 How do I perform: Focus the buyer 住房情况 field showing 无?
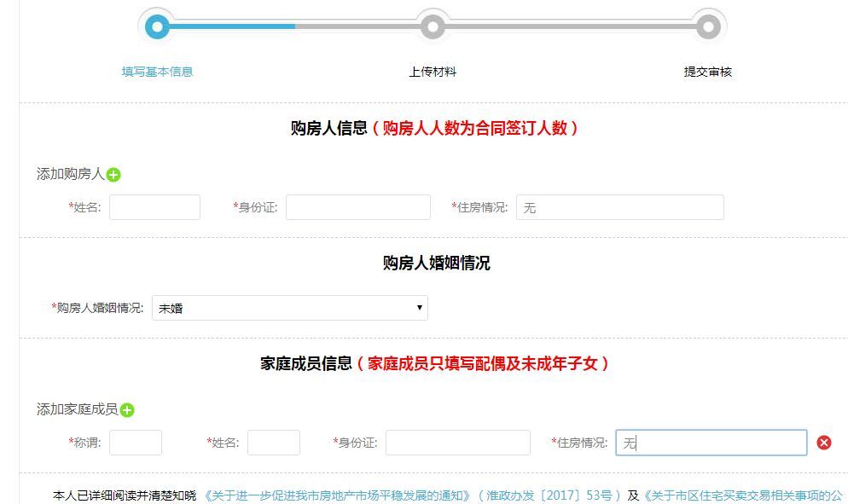619,207
